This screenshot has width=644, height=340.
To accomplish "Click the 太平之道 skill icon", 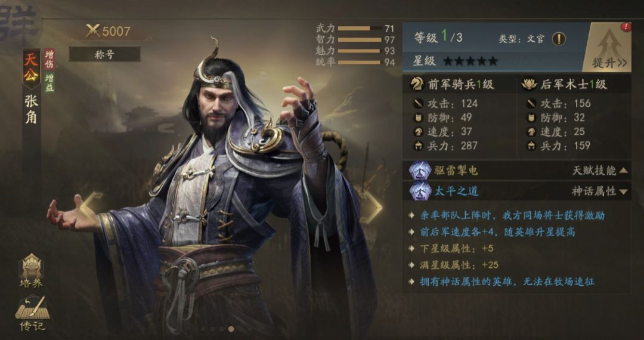I will point(420,191).
